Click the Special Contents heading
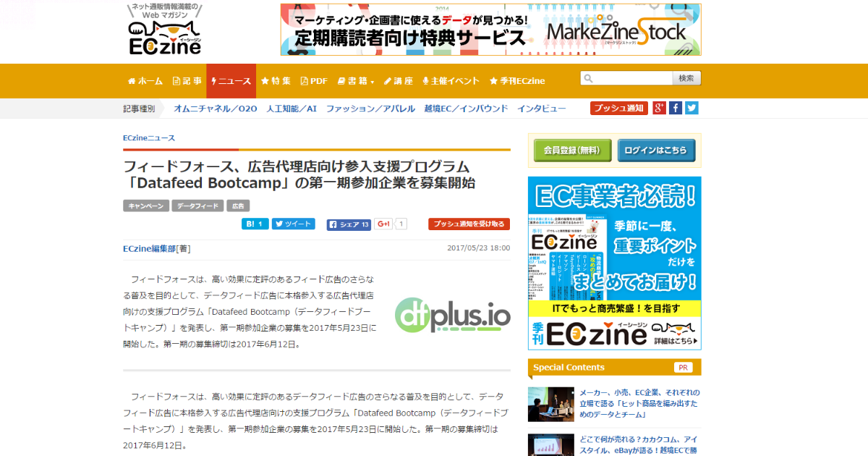Image resolution: width=868 pixels, height=456 pixels. [569, 368]
